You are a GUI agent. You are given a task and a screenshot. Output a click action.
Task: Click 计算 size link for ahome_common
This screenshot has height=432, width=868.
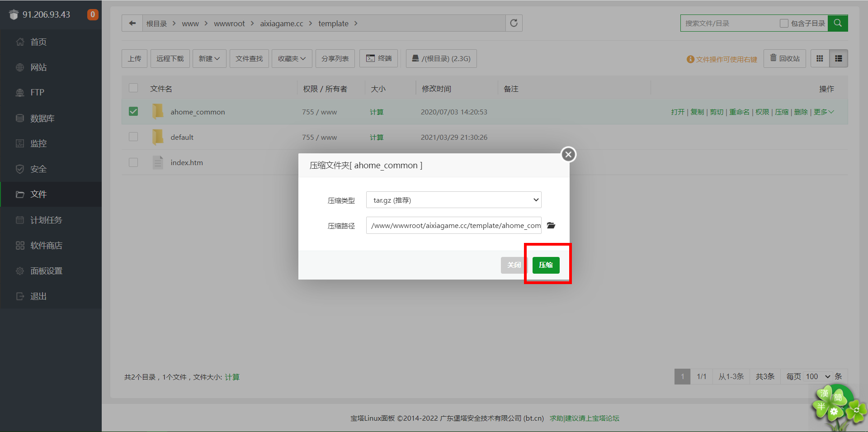tap(377, 112)
